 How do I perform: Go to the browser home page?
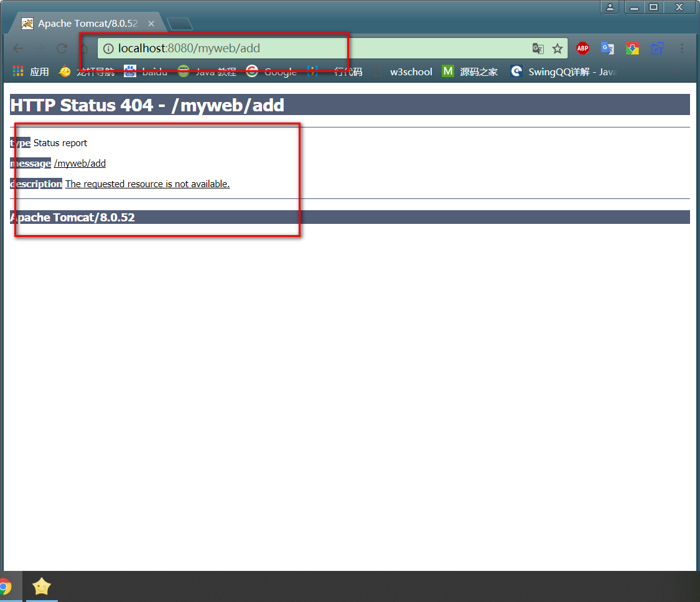click(83, 48)
